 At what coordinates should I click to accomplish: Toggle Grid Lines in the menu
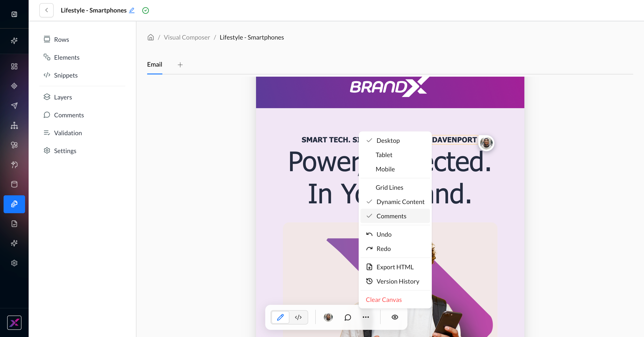pos(395,187)
